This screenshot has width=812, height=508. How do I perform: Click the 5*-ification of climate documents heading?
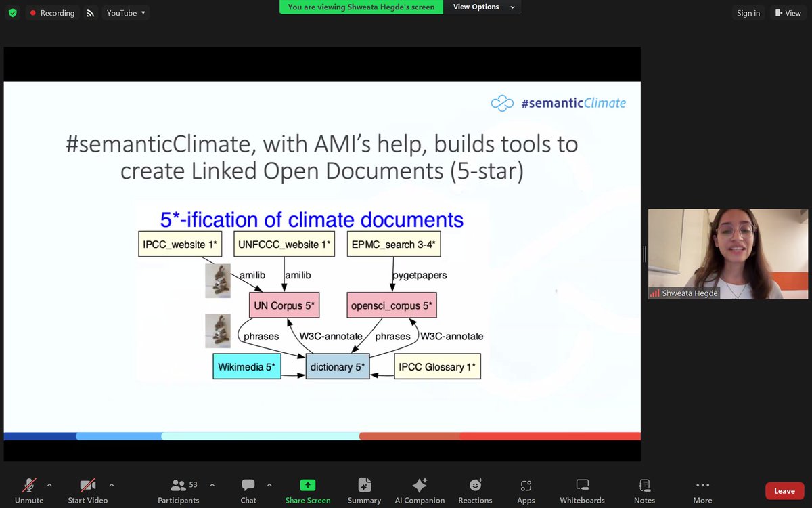click(311, 219)
